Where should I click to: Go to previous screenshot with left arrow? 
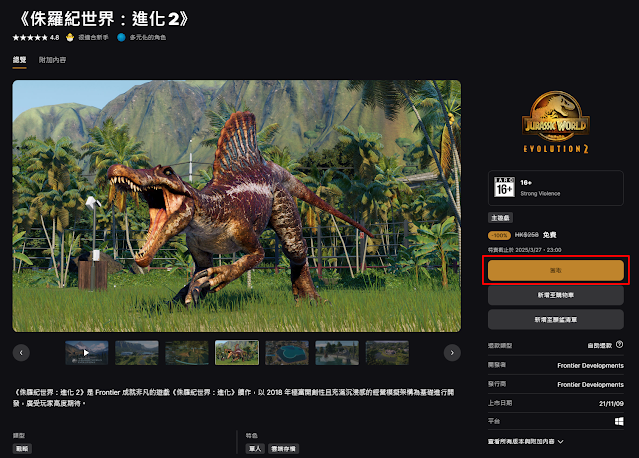tap(21, 352)
